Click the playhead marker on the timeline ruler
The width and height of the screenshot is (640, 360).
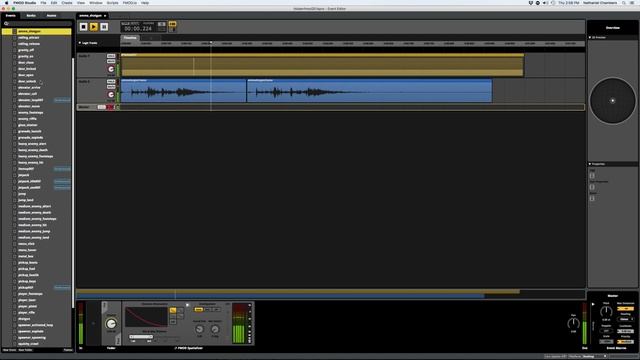click(211, 42)
